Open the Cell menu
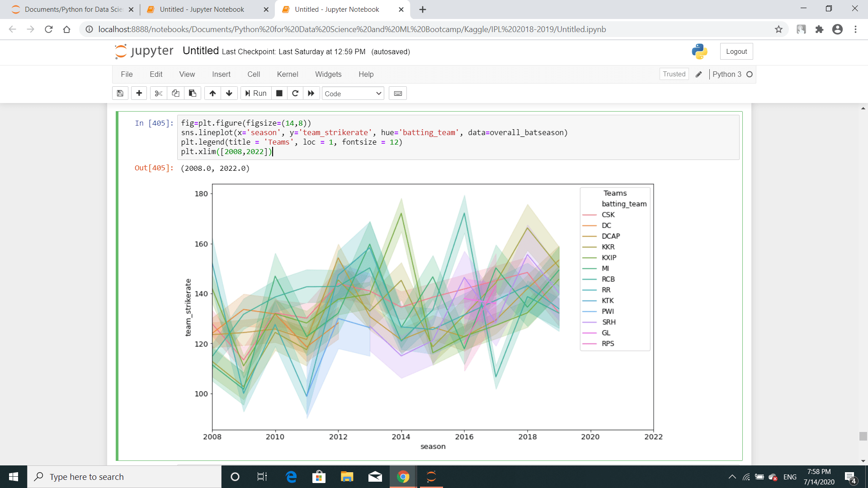 [254, 74]
